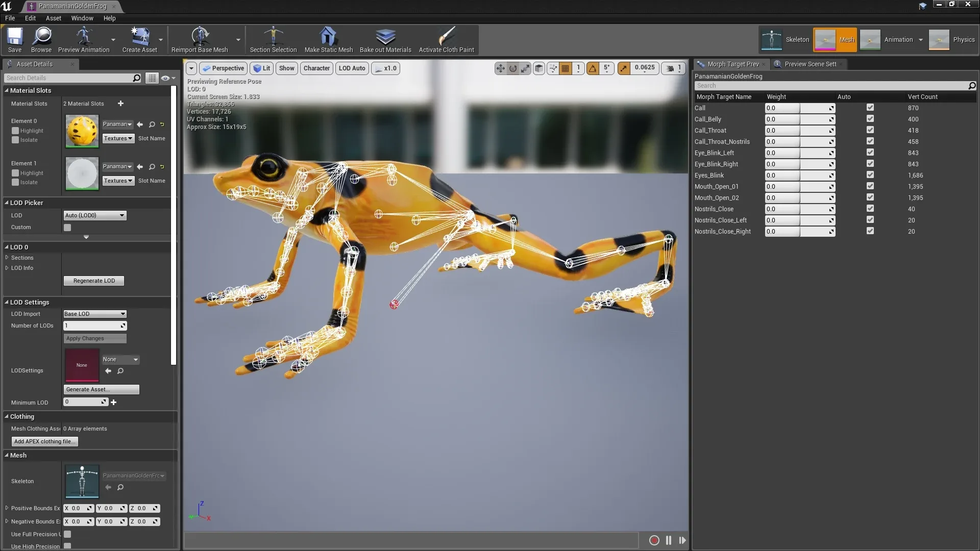Use selected asset for Element 0 material

tap(140, 124)
